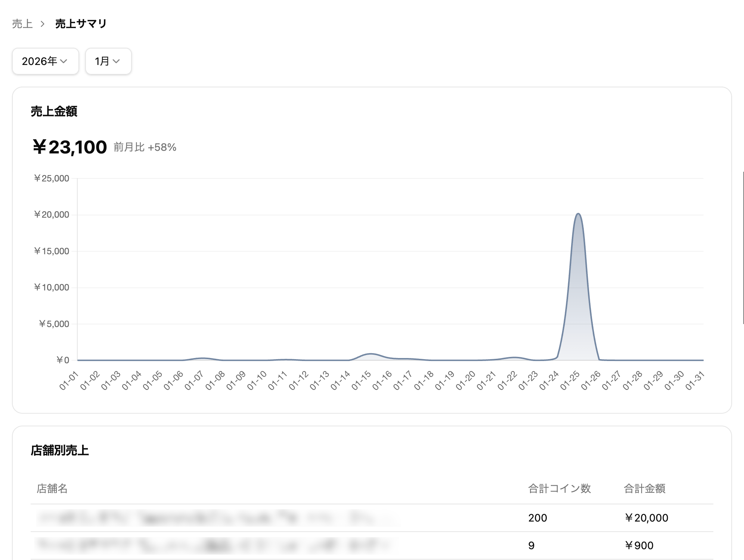Open the 1月 month dropdown
Viewport: 744px width, 560px height.
tap(108, 61)
